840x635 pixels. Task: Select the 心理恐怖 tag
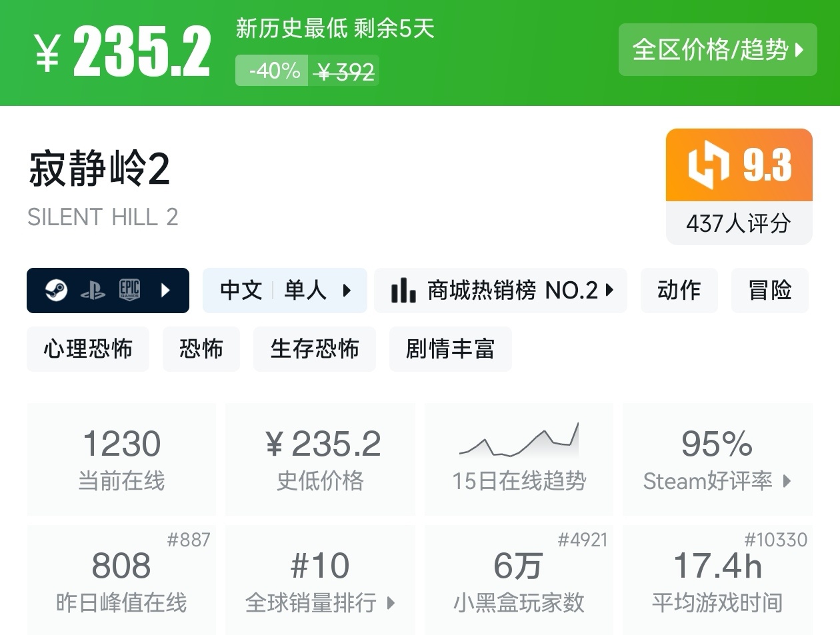tap(88, 348)
